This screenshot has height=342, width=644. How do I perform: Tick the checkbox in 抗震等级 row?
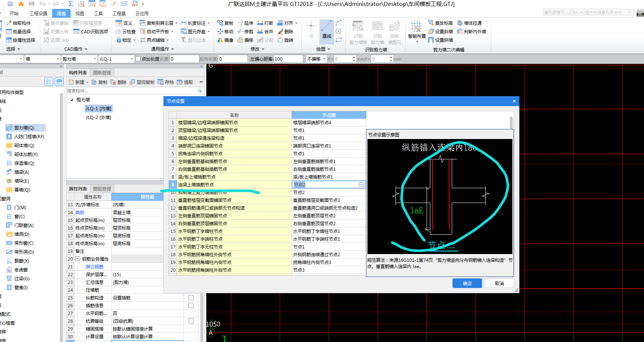pos(191,321)
